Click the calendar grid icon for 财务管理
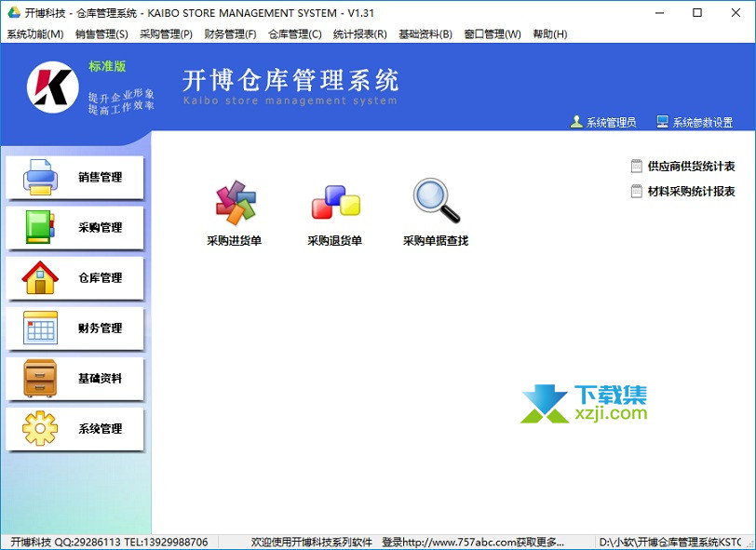The height and width of the screenshot is (550, 756). [x=41, y=328]
